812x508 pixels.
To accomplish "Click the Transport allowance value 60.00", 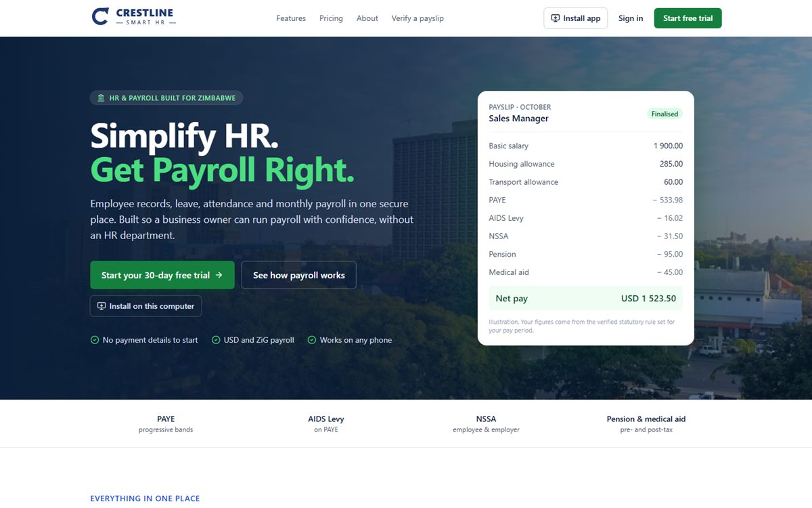I will click(x=673, y=182).
